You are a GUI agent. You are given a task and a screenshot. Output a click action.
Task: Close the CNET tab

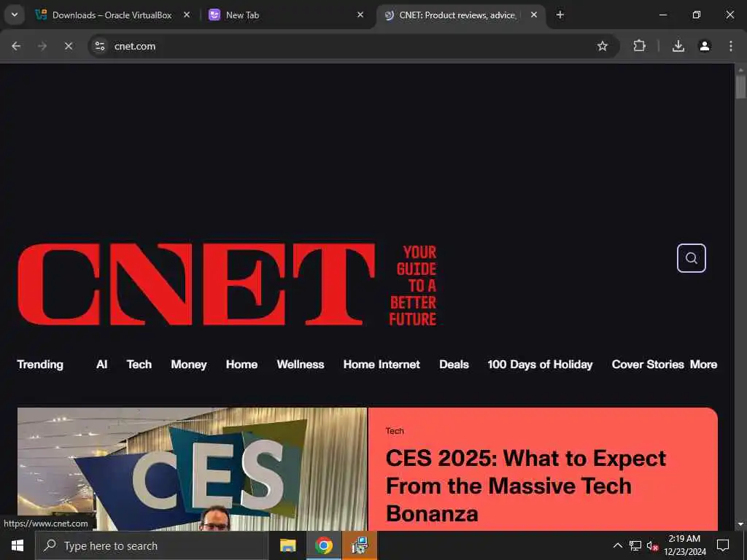[x=534, y=15]
